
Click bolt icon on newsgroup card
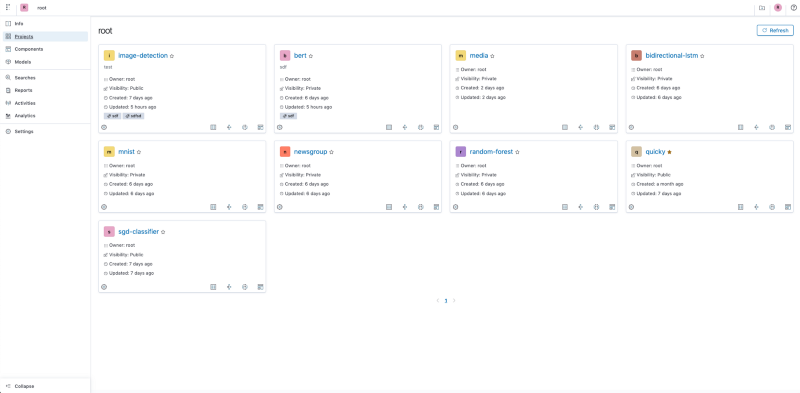click(405, 207)
